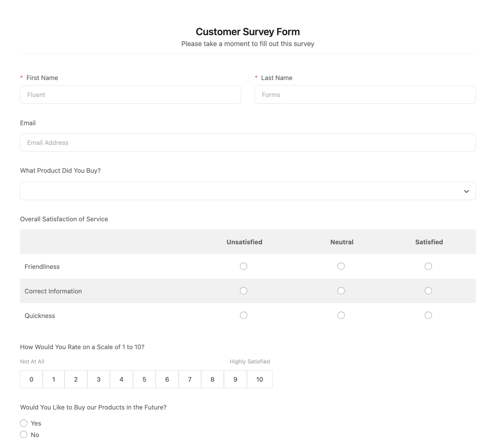Screen dimensions: 495x448
Task: Rate 10 on the satisfaction scale
Action: 260,379
